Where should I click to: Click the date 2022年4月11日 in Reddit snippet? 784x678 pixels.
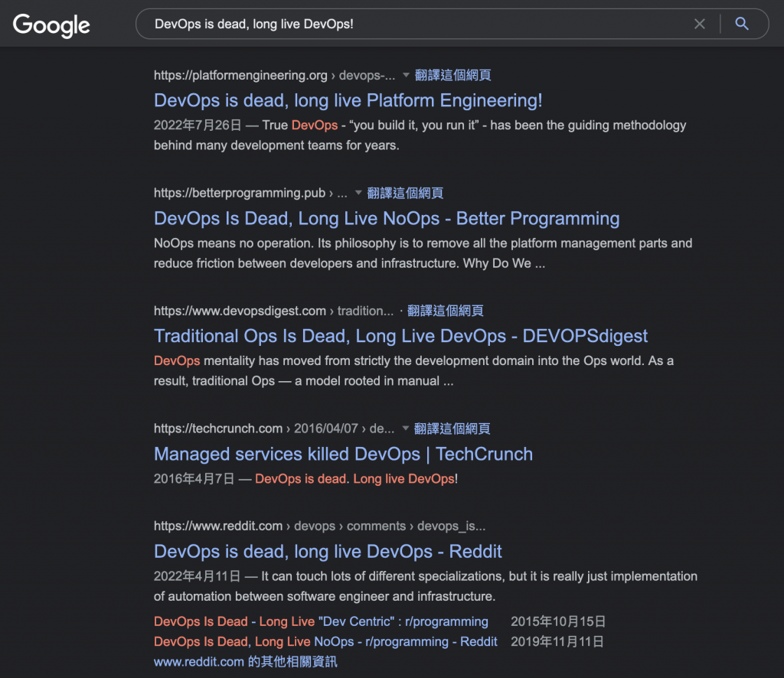tap(198, 576)
